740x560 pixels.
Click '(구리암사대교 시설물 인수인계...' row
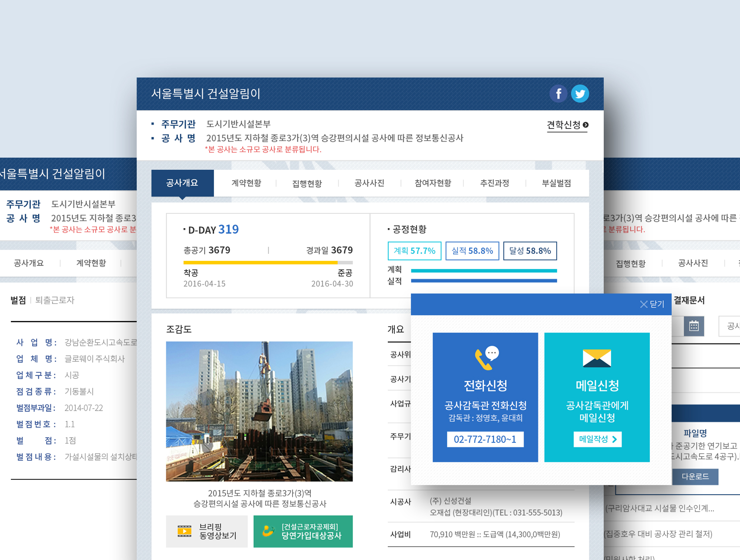(x=659, y=509)
